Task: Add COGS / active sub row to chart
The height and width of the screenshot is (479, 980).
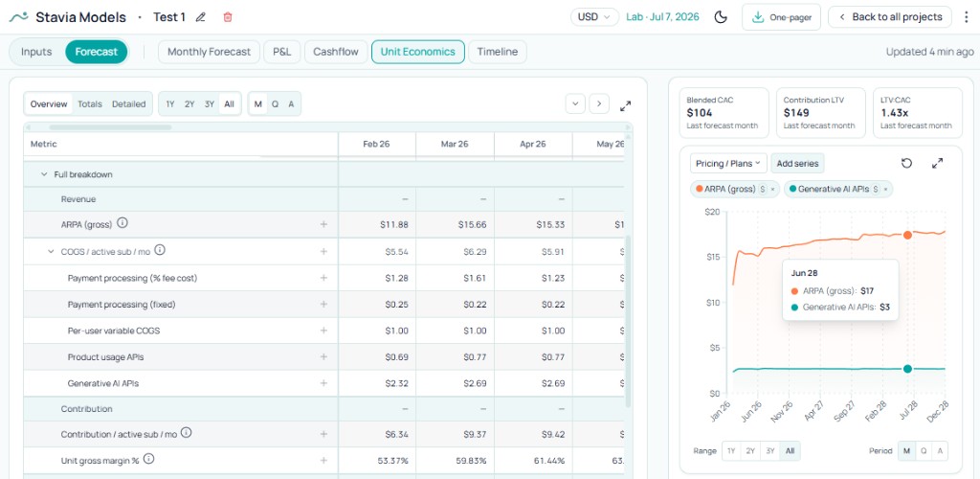Action: (x=323, y=251)
